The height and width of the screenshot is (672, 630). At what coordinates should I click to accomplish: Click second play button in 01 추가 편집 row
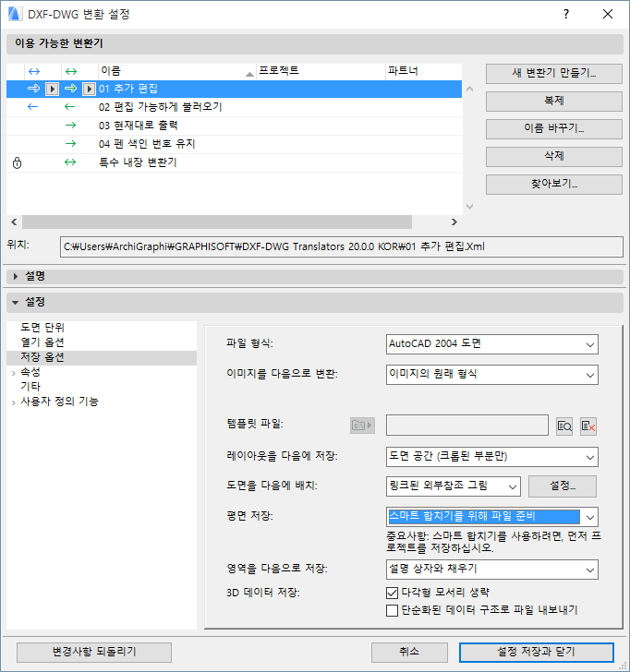point(89,90)
